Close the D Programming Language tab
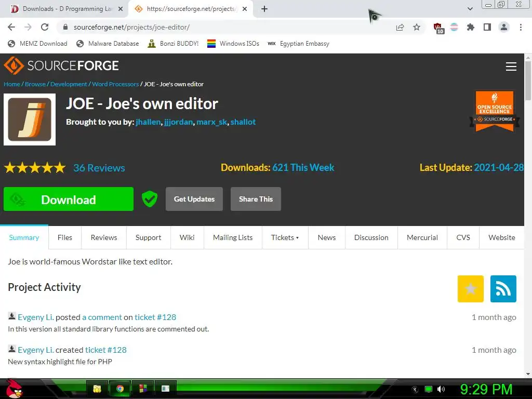The width and height of the screenshot is (532, 399). [x=121, y=9]
